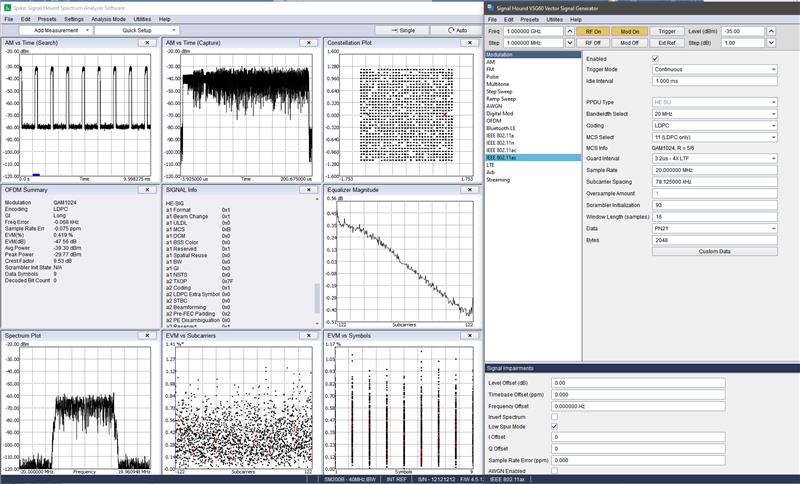Select LTE in the Modulation list
The height and width of the screenshot is (484, 800).
click(x=490, y=165)
